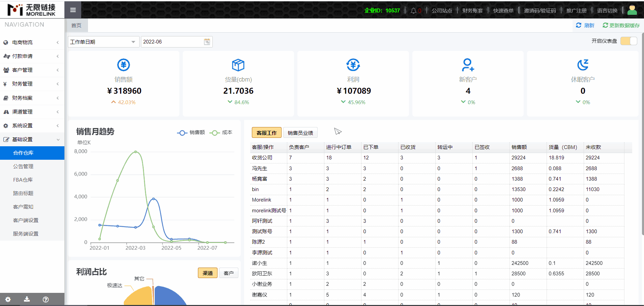Toggle 销售额 series in chart legend
Screen dimensions: 644x306
191,133
